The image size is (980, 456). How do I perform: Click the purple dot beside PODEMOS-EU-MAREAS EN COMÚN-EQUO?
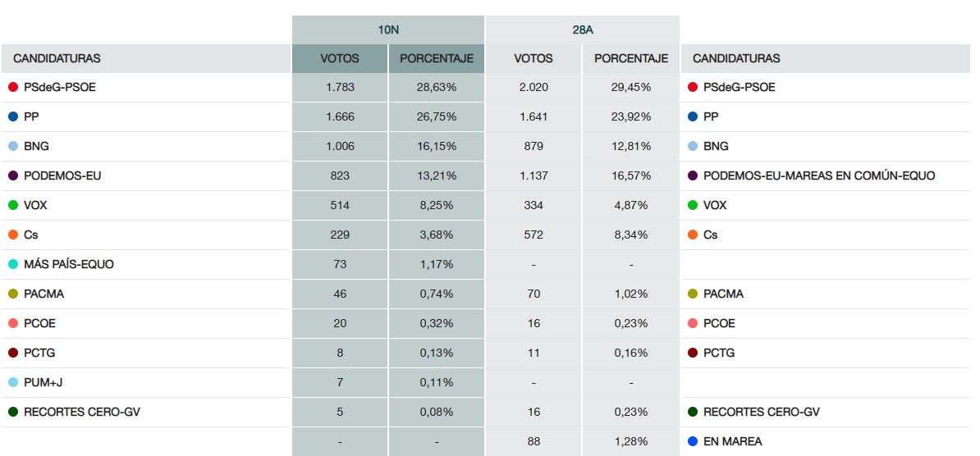click(x=693, y=176)
